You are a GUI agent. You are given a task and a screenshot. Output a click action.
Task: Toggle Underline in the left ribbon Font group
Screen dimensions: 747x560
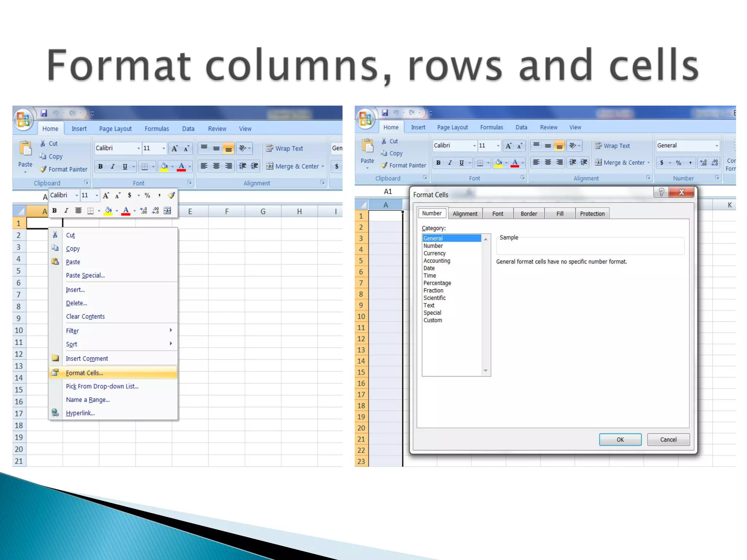(x=125, y=167)
